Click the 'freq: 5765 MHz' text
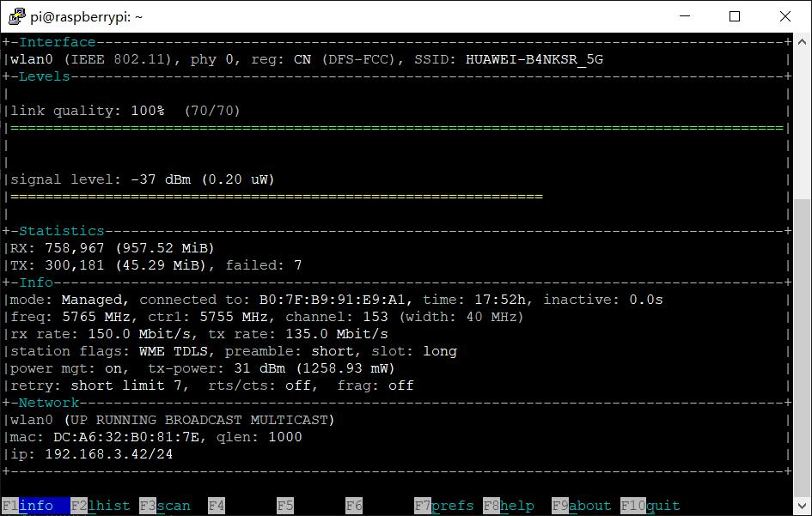812x516 pixels. point(70,317)
